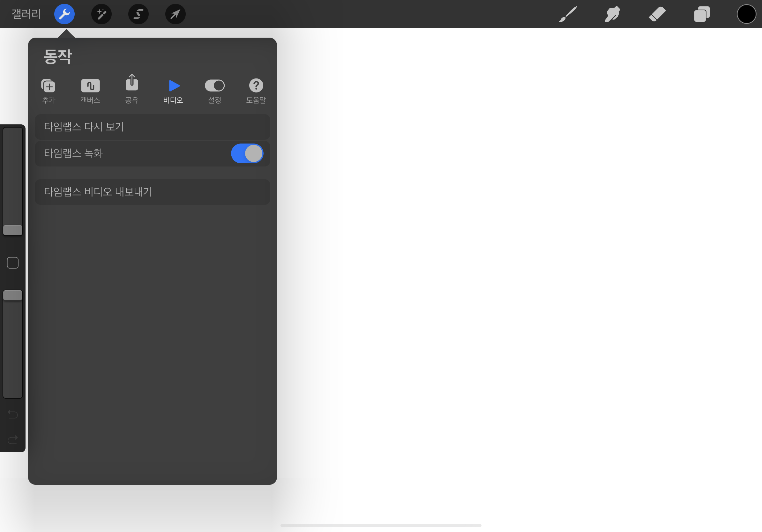Open the Adjustments magic wand menu
The image size is (762, 532).
[101, 14]
